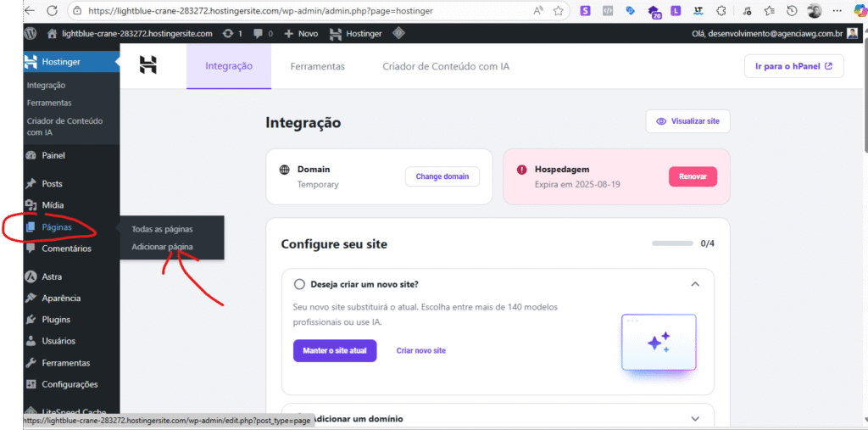This screenshot has height=430, width=868.
Task: Click the diamond icon in the admin bar
Action: point(398,33)
